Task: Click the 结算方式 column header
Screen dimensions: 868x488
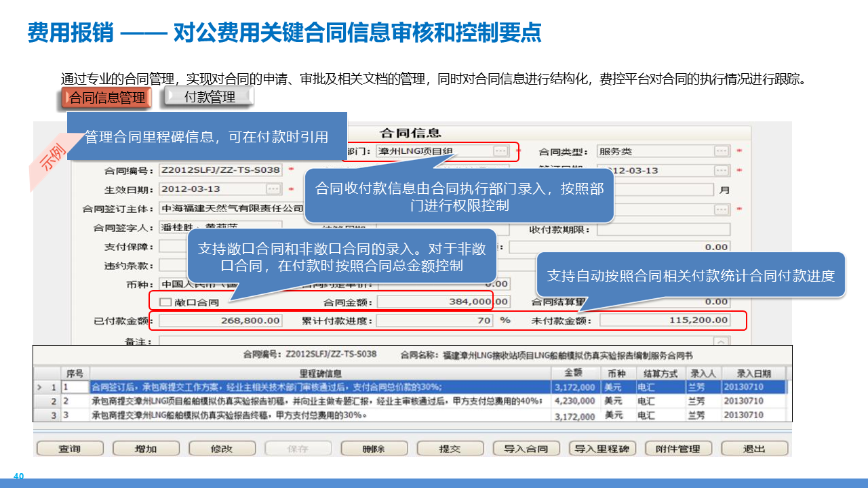Action: [x=660, y=373]
